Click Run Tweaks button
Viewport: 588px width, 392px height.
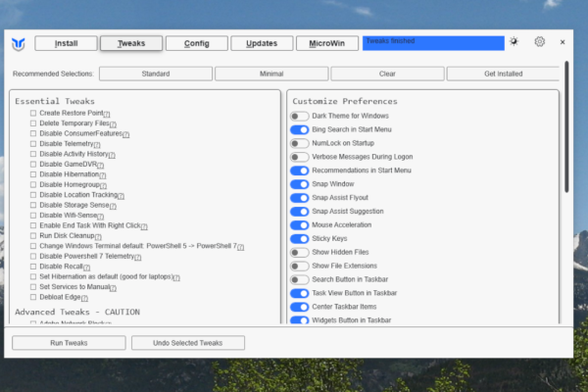69,343
